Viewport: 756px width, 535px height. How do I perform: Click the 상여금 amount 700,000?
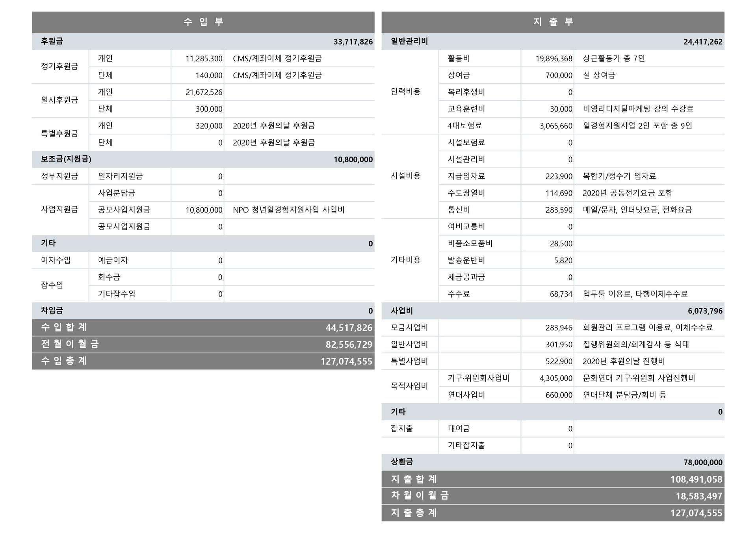tap(559, 75)
